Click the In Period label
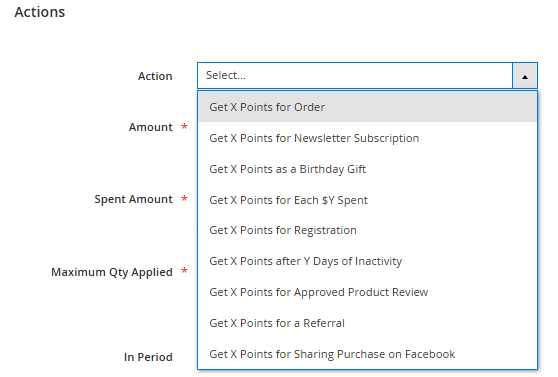This screenshot has width=558, height=377. coord(148,357)
